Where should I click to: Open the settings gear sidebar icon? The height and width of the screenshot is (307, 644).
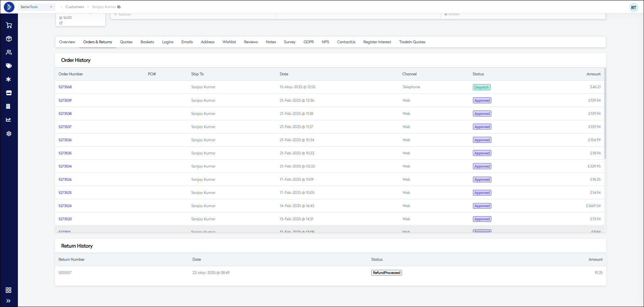pos(9,134)
